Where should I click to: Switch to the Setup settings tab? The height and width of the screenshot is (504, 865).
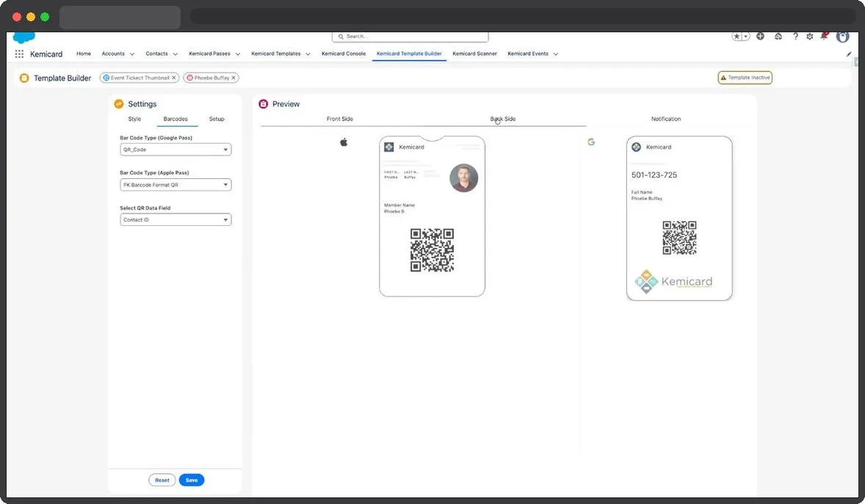point(217,119)
